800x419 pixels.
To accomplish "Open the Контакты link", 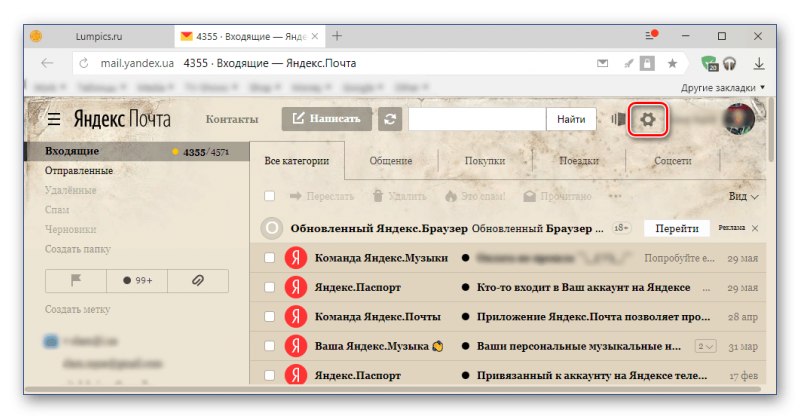I will [x=232, y=119].
